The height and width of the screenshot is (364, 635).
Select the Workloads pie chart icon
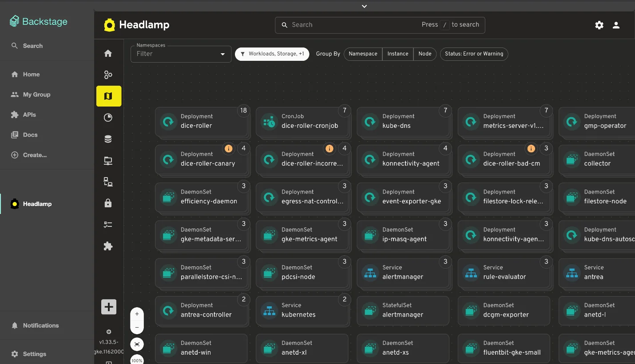coord(108,117)
